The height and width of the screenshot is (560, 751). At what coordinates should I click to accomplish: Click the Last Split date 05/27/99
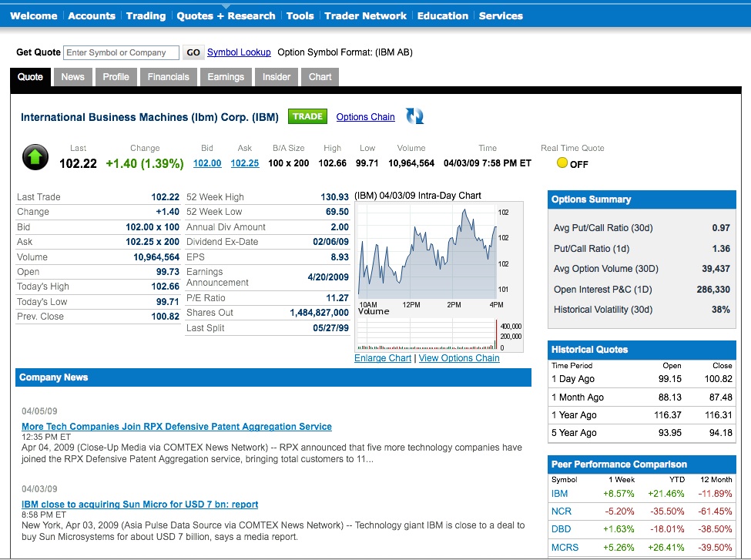click(331, 328)
